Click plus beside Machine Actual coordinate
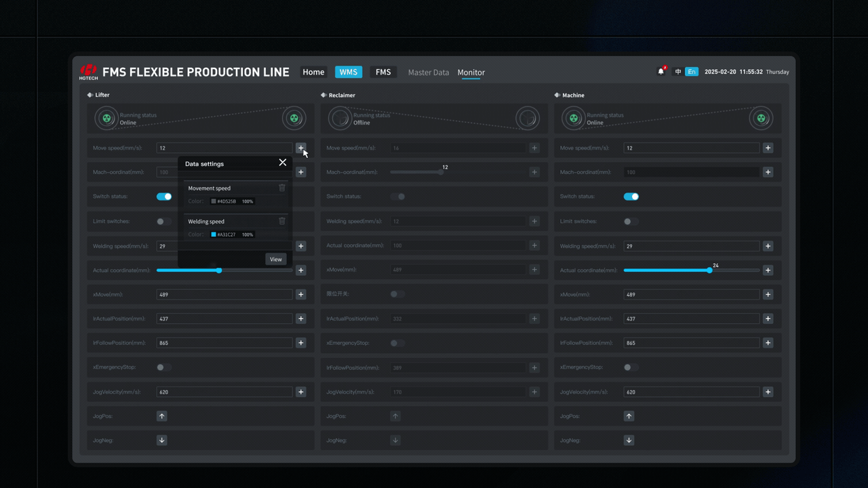Image resolution: width=868 pixels, height=488 pixels. [x=768, y=270]
